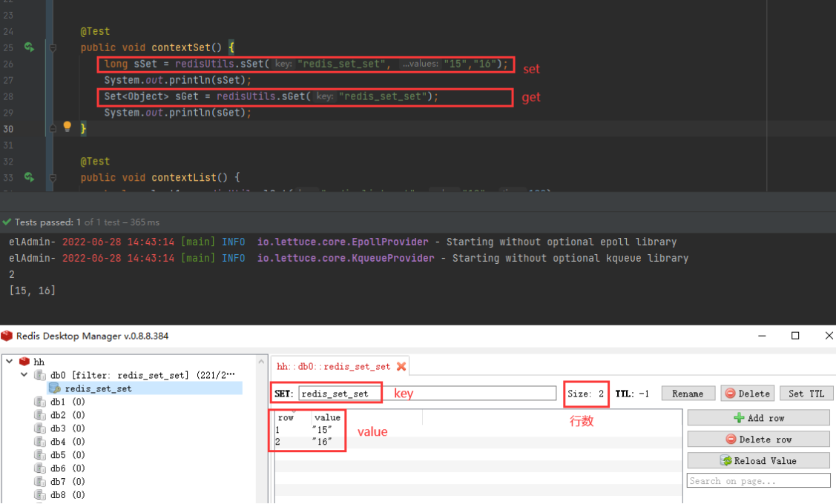Run the contextList test via gutter icon
836x504 pixels.
coord(30,177)
